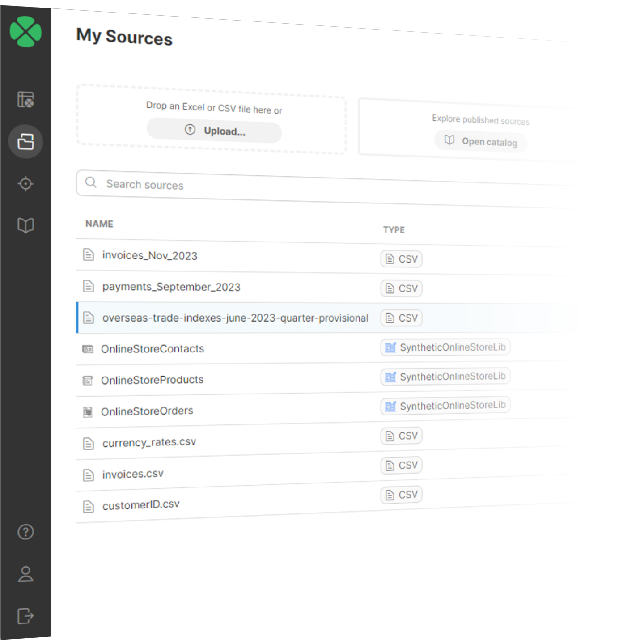Screen dimensions: 644x644
Task: Open the table view sidebar icon
Action: click(x=25, y=99)
